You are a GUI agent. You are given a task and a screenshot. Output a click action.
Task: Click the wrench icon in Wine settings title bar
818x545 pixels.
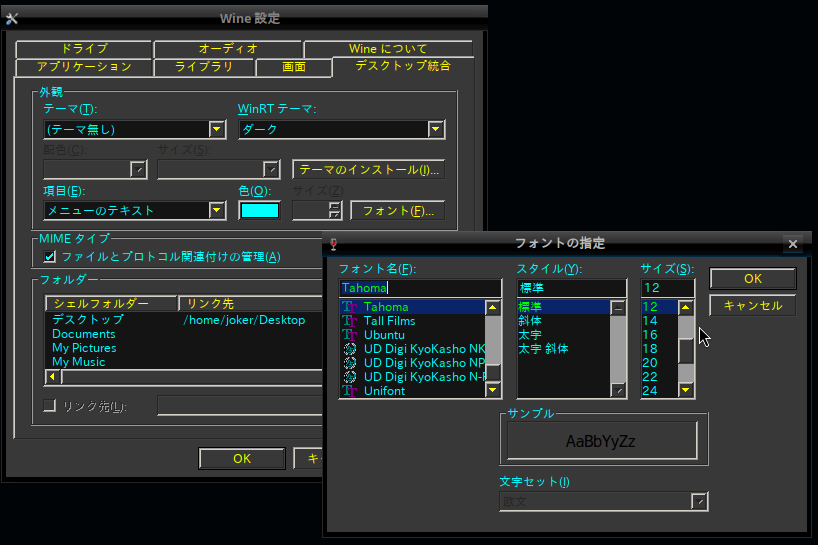(x=12, y=19)
